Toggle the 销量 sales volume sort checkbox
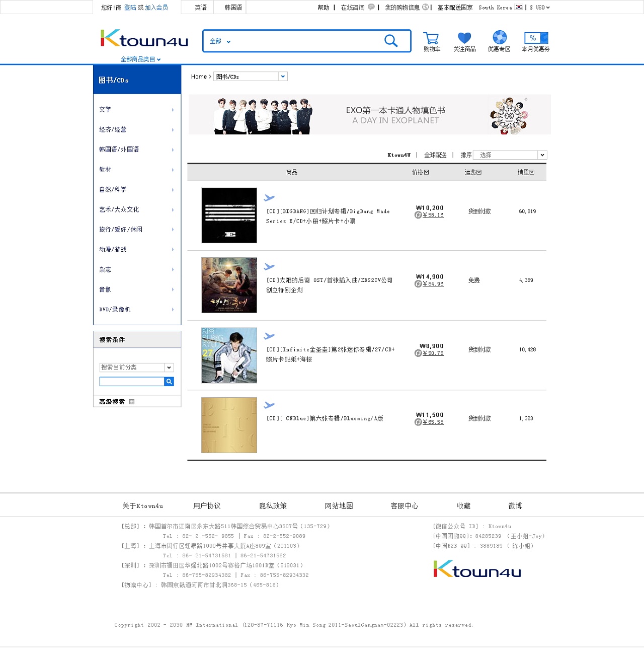 tap(533, 172)
